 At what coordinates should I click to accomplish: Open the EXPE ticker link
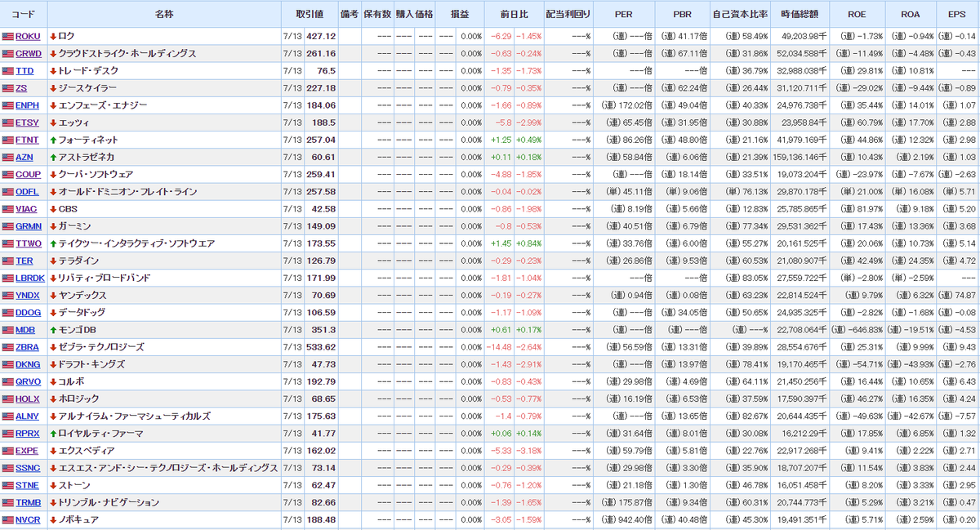click(27, 451)
